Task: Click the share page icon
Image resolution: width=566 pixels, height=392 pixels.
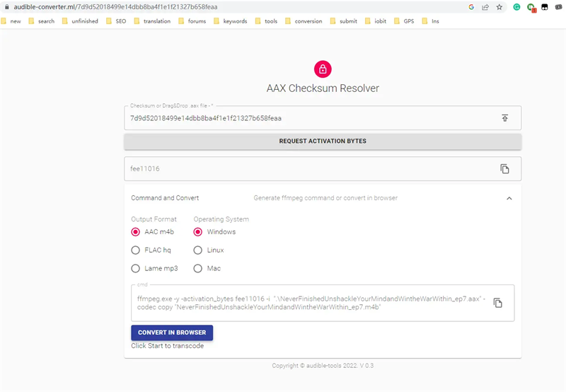Action: (x=485, y=7)
